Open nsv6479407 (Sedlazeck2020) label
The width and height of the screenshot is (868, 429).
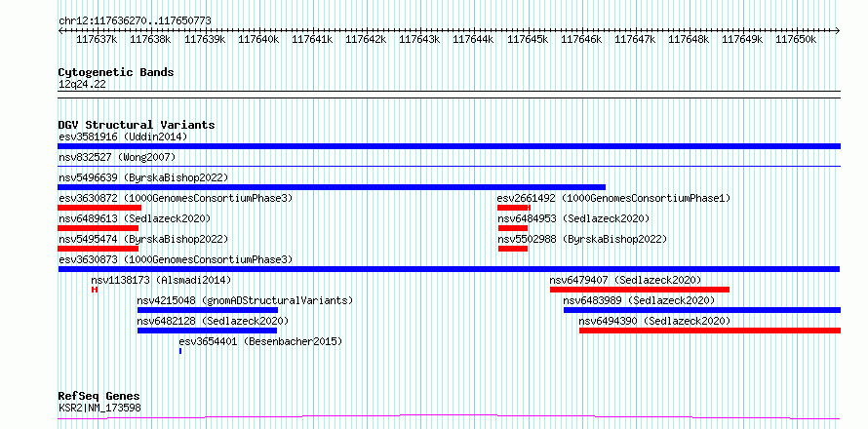click(x=625, y=280)
